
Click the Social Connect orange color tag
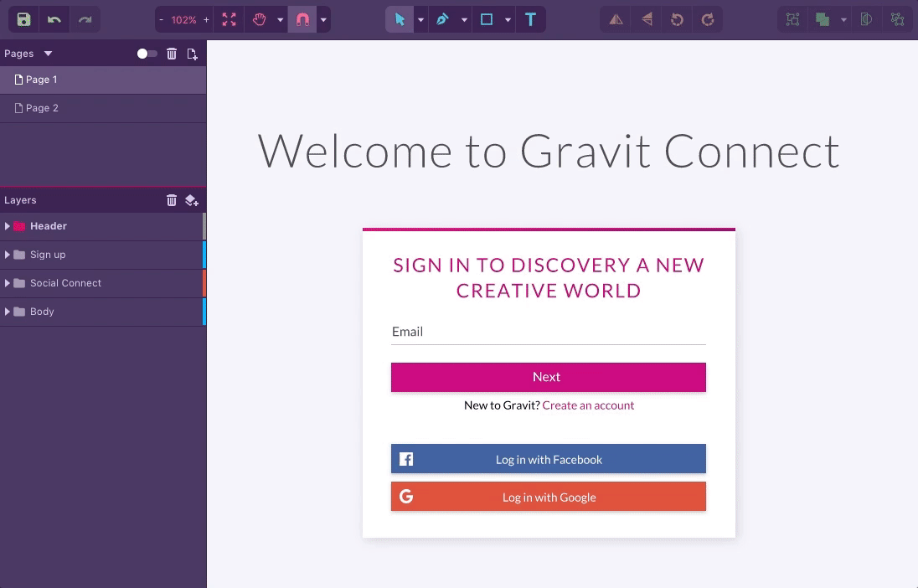pos(204,283)
